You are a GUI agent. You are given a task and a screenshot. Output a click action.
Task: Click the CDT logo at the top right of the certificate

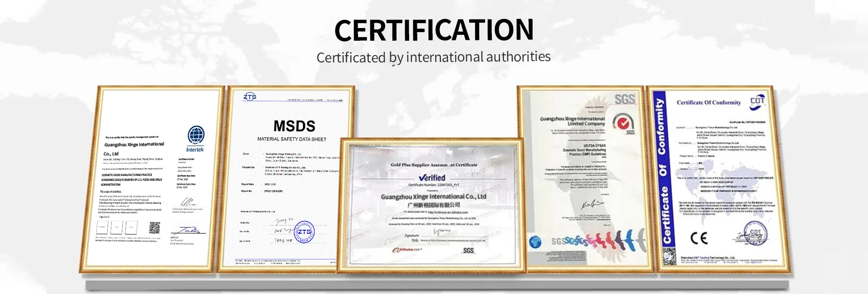[758, 102]
